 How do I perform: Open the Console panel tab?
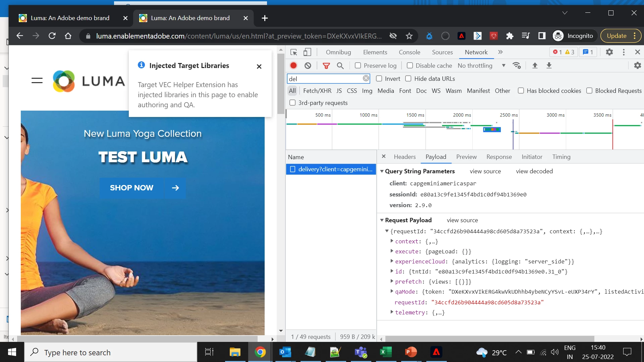(x=409, y=52)
